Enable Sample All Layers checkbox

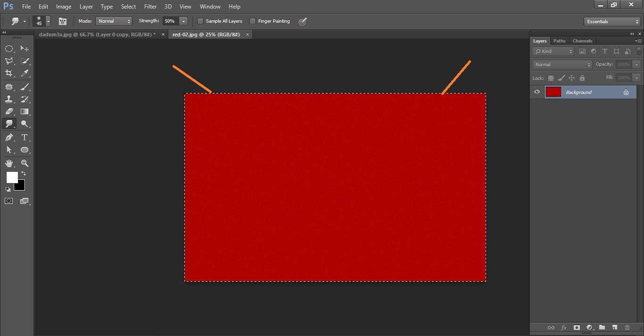pyautogui.click(x=200, y=21)
